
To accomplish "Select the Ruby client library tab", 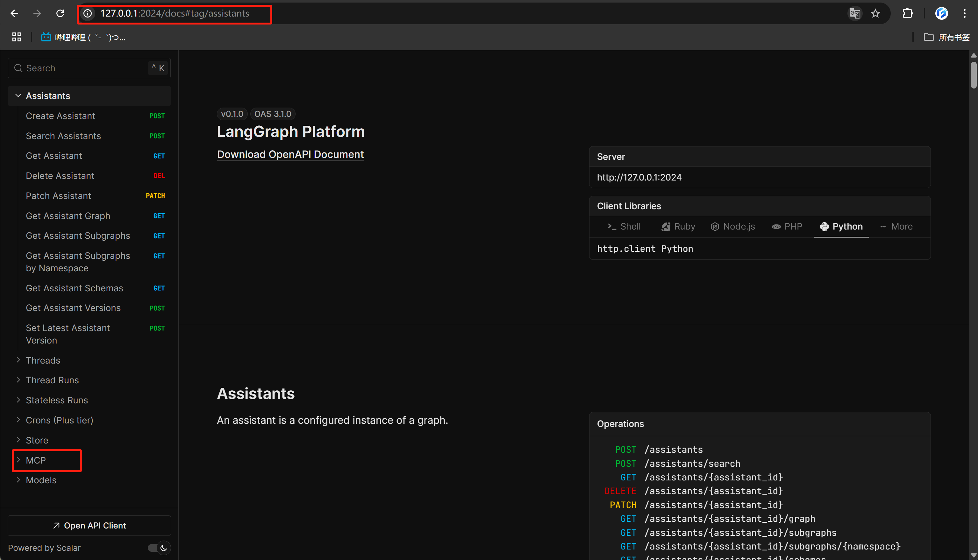I will pos(678,227).
